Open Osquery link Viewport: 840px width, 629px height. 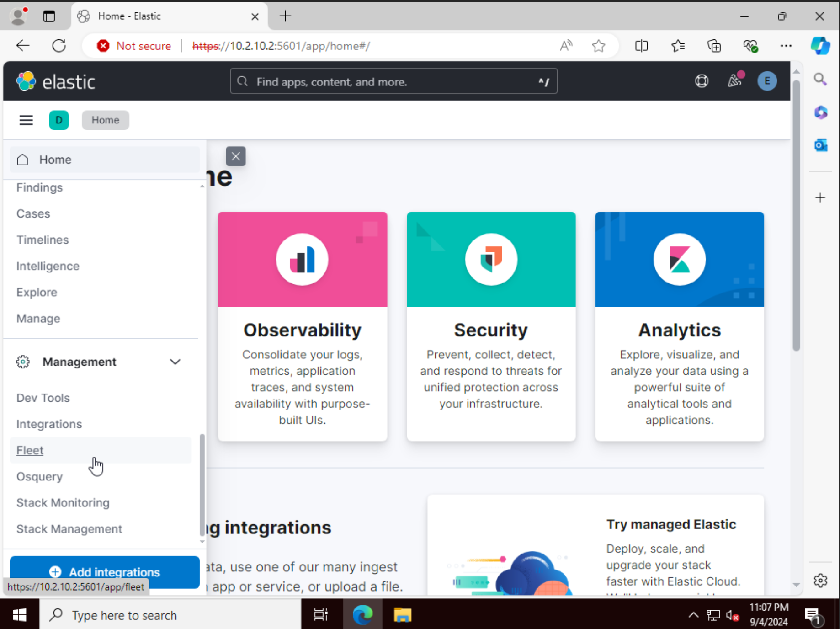(x=40, y=477)
